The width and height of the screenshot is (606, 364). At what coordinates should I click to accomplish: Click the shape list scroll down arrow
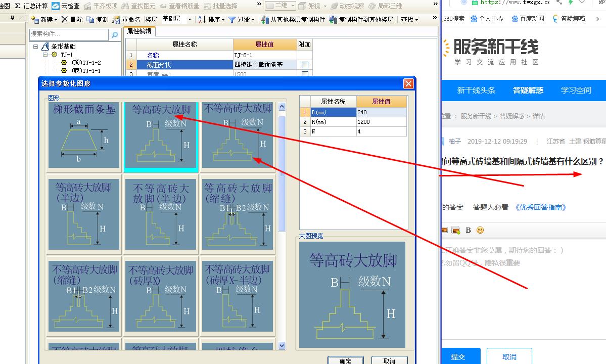[x=282, y=345]
